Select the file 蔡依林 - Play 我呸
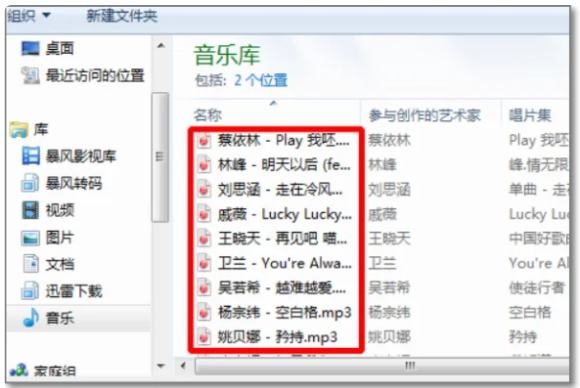Screen dimensions: 580x388 (284, 141)
